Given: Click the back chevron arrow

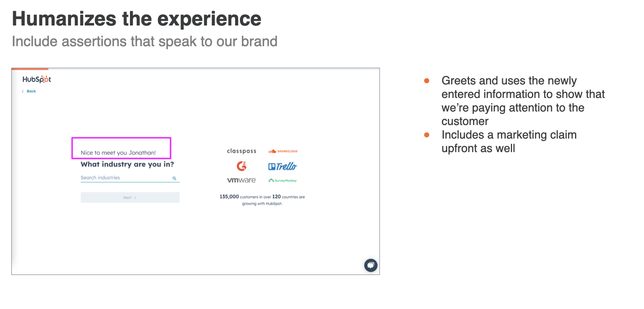Looking at the screenshot, I should click(23, 91).
